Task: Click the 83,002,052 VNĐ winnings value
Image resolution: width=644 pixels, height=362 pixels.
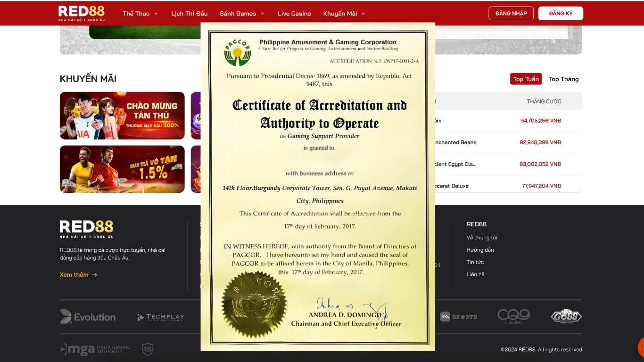Action: coord(540,164)
